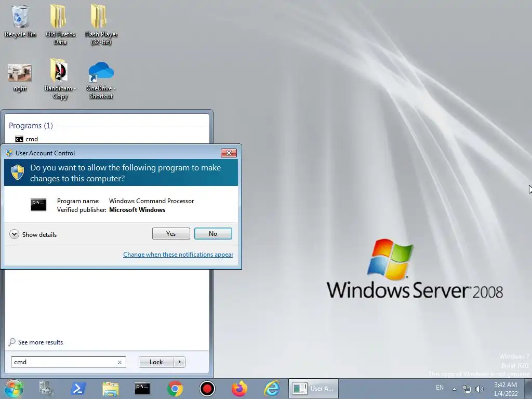The width and height of the screenshot is (532, 399).
Task: Open Change when these notifications appear link
Action: (178, 255)
